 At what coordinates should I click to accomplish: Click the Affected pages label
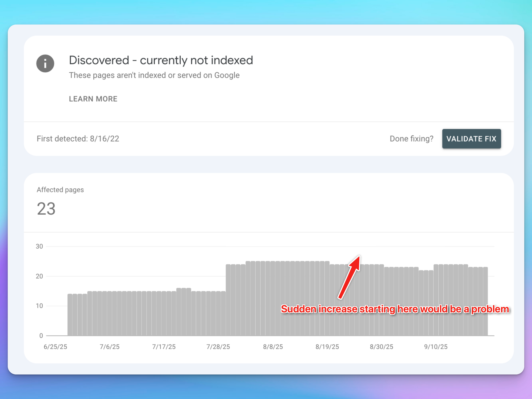pyautogui.click(x=60, y=190)
